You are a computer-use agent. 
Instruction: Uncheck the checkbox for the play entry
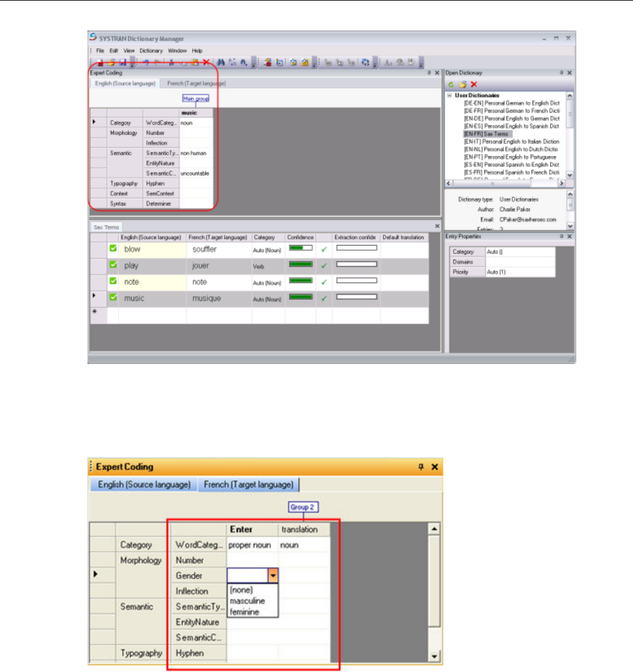[x=113, y=265]
